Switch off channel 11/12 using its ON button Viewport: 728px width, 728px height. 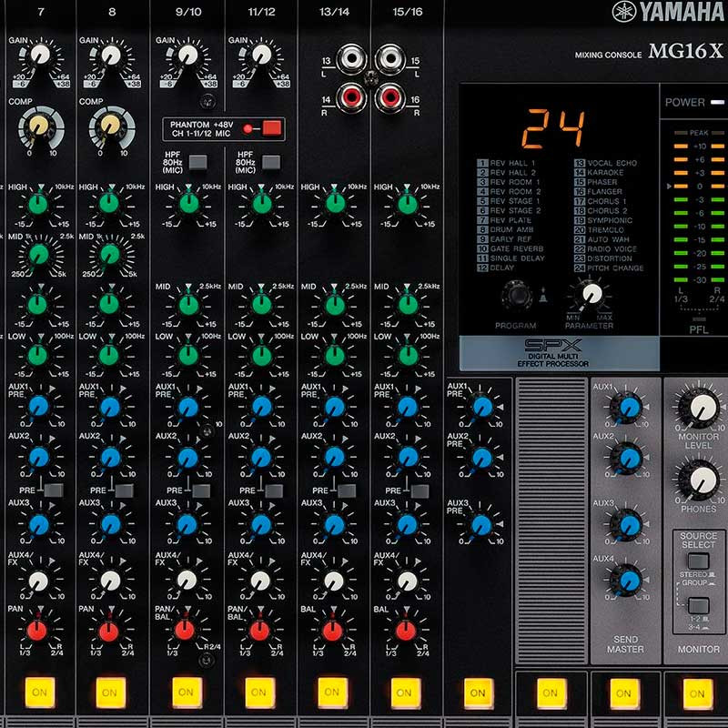coord(259,693)
